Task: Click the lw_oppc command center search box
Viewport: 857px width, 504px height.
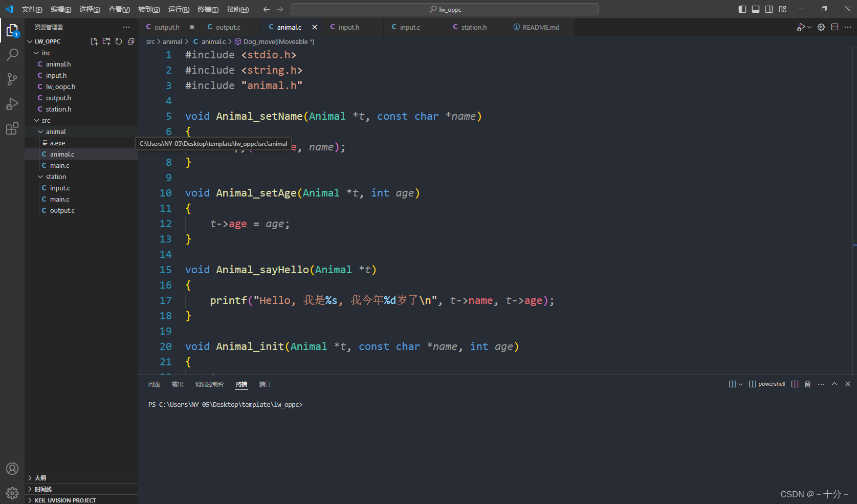Action: (444, 9)
